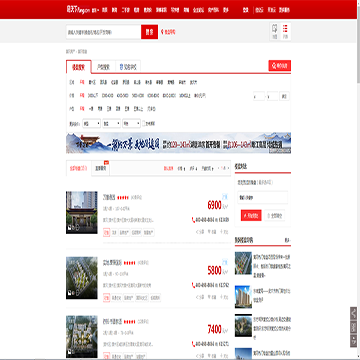This screenshot has width=360, height=360.
Task: Open the first filter dropdown
Action: click(x=92, y=124)
